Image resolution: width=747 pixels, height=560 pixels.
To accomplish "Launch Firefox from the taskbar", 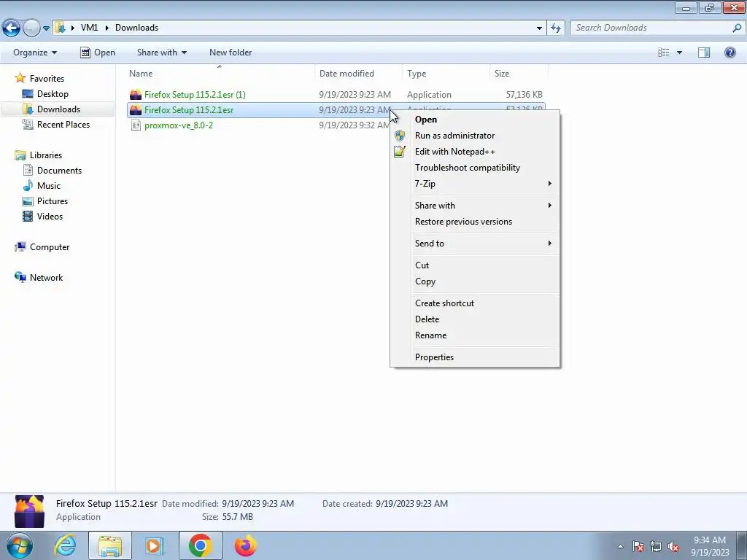I will pos(246,545).
